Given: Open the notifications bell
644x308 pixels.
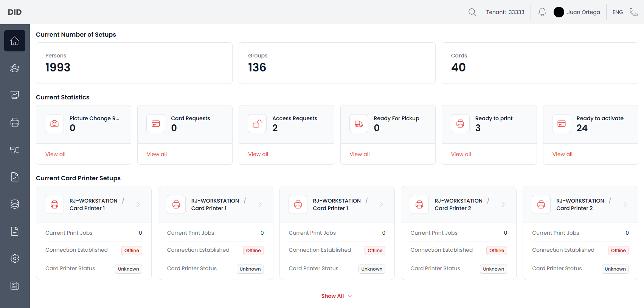Looking at the screenshot, I should tap(542, 12).
